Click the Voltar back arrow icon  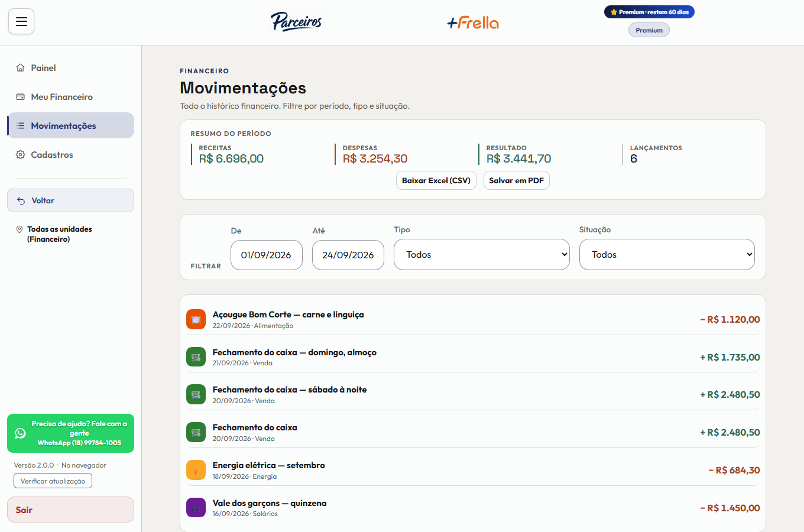[21, 201]
